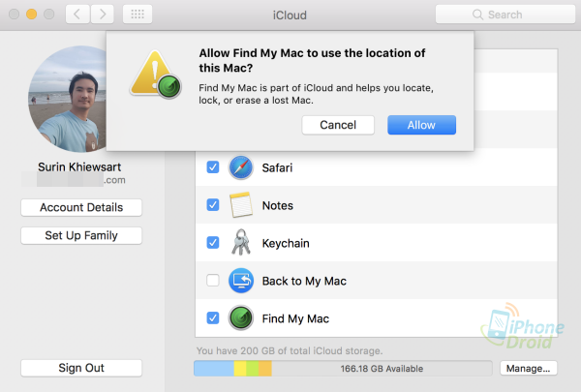
Task: Go forward with the right arrow button
Action: pyautogui.click(x=103, y=15)
